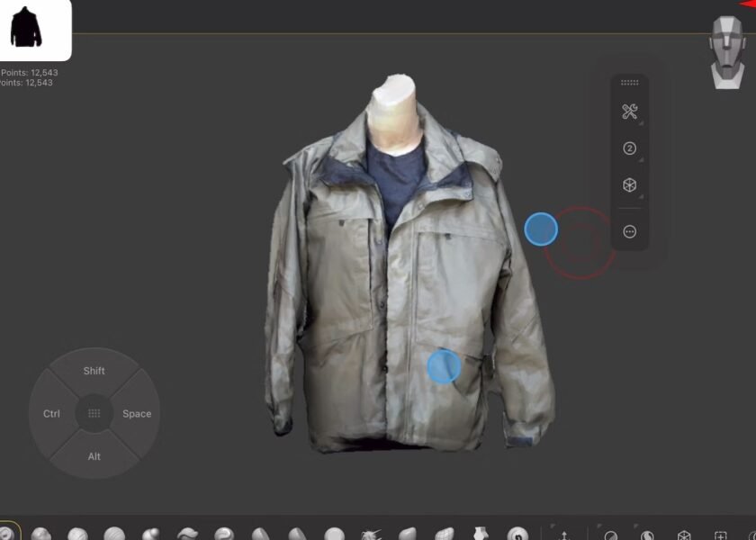Open the wrench and screwdriver tools menu
Screen dimensions: 756x540
pyautogui.click(x=630, y=112)
